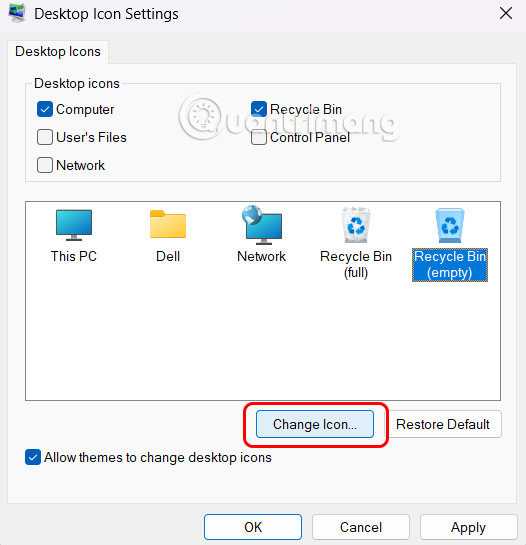This screenshot has height=545, width=526.
Task: Select the Dell folder icon
Action: [x=168, y=224]
